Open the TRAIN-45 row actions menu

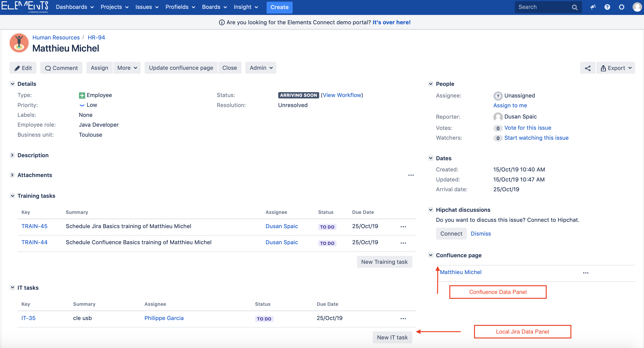(x=403, y=226)
